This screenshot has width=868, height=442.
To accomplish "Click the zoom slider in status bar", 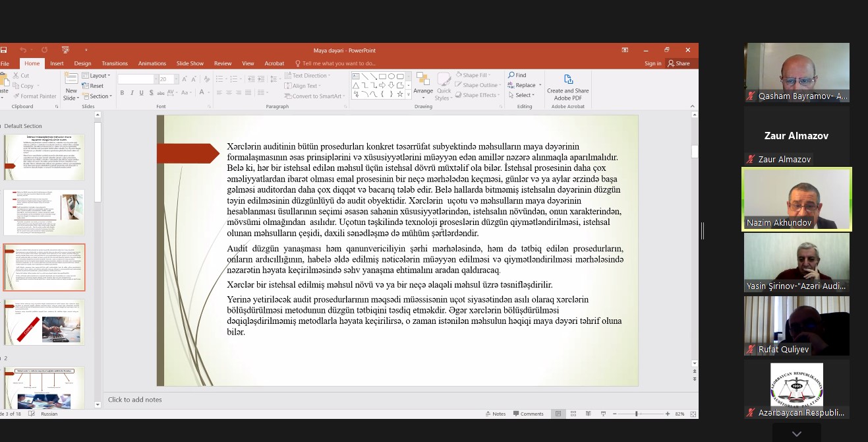I will [637, 414].
